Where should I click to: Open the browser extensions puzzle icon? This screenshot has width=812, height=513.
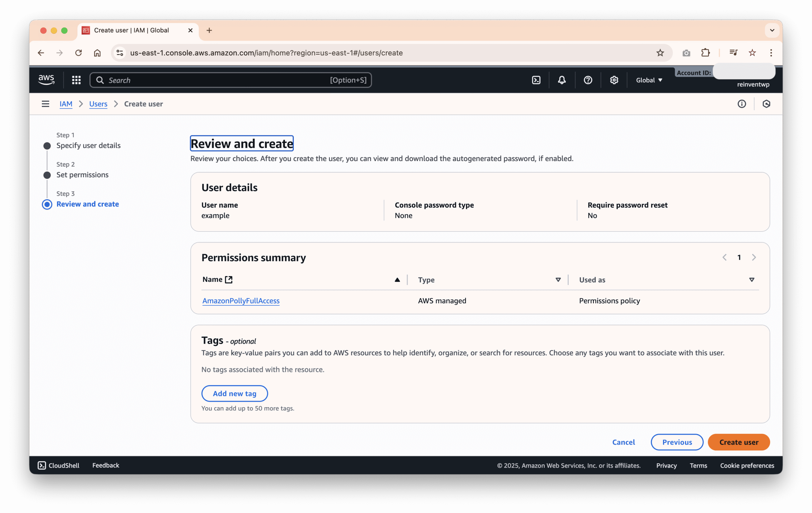tap(705, 53)
